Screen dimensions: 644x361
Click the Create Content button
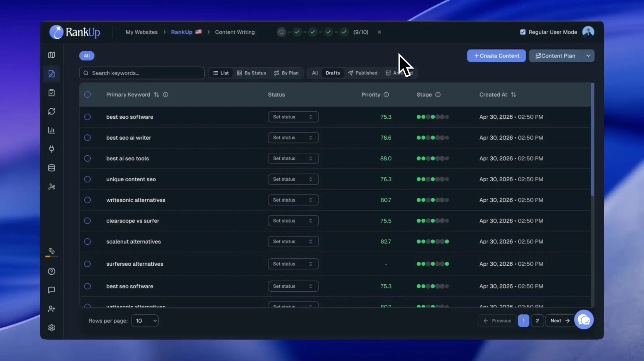click(496, 56)
